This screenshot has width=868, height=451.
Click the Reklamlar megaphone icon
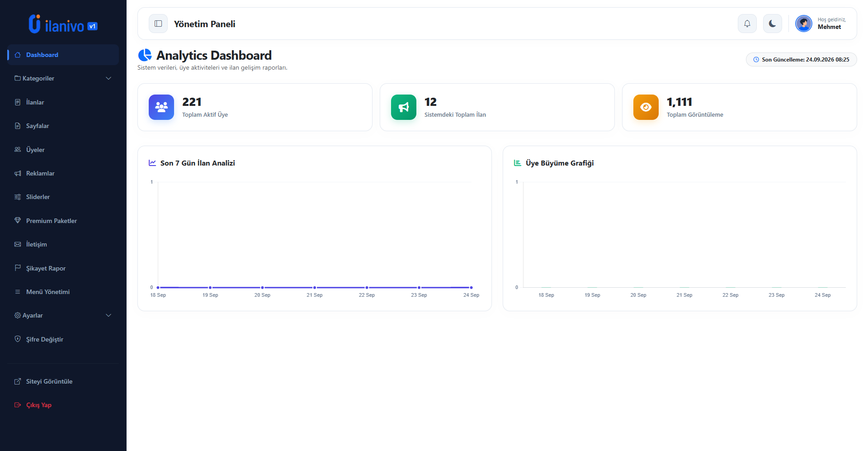pyautogui.click(x=18, y=173)
